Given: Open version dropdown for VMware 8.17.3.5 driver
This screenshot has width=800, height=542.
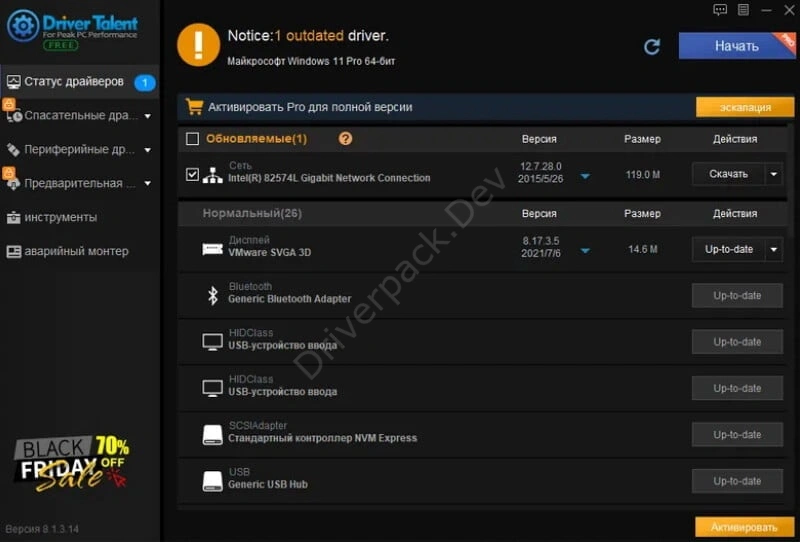Looking at the screenshot, I should tap(585, 251).
